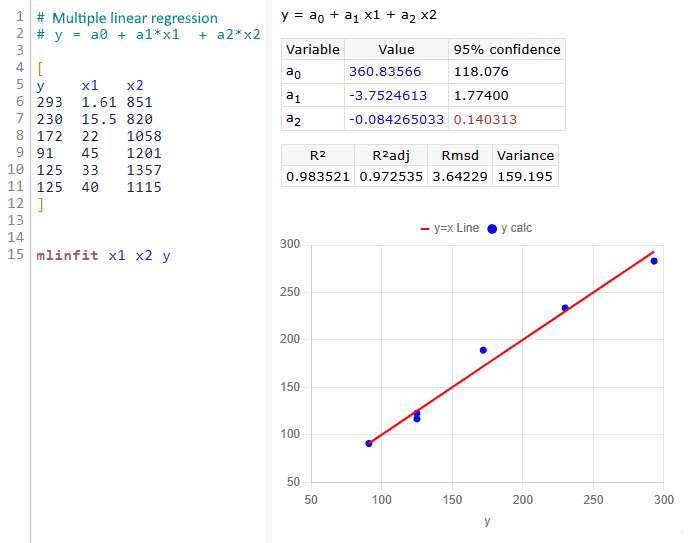Select the a1 value -3.7524613
The height and width of the screenshot is (543, 692).
point(388,96)
